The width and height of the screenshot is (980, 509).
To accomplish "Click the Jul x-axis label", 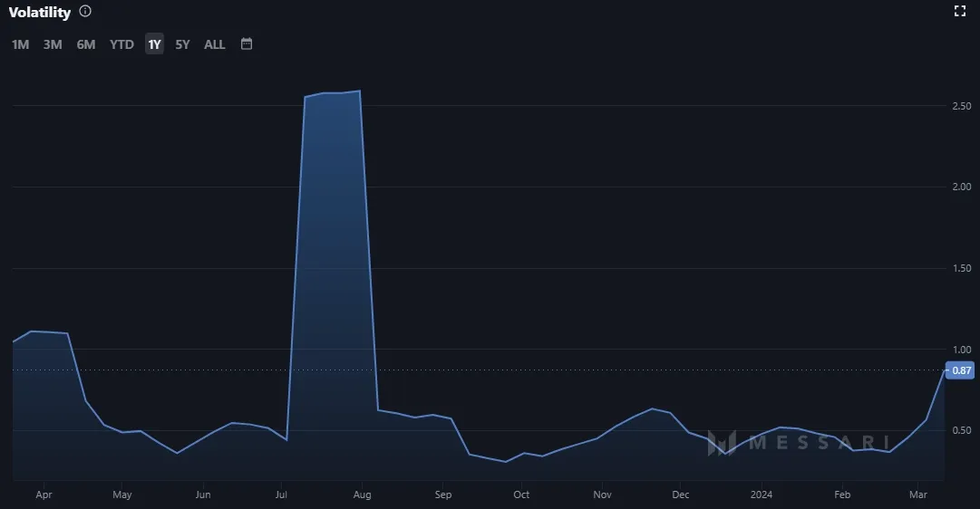I will click(x=281, y=495).
